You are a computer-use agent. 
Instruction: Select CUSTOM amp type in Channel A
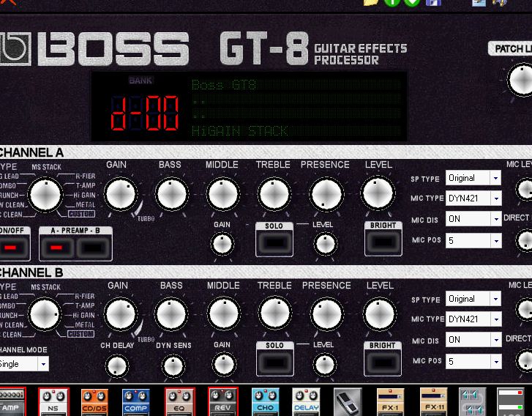[81, 215]
